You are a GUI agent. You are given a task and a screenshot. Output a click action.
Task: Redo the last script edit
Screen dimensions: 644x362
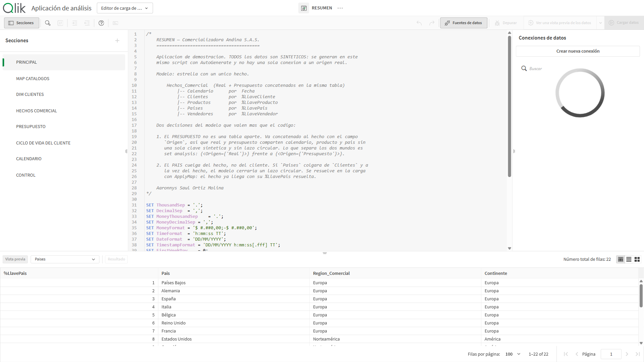click(x=432, y=23)
